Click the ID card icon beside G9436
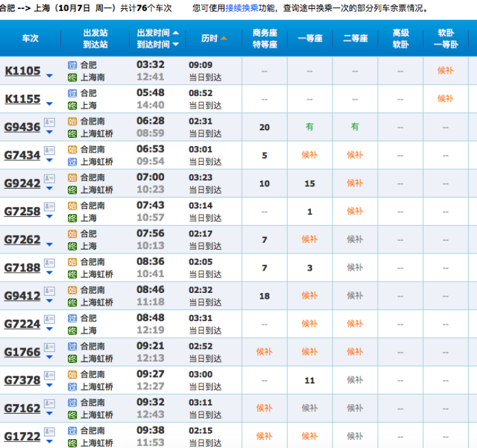The height and width of the screenshot is (448, 477). 49,122
